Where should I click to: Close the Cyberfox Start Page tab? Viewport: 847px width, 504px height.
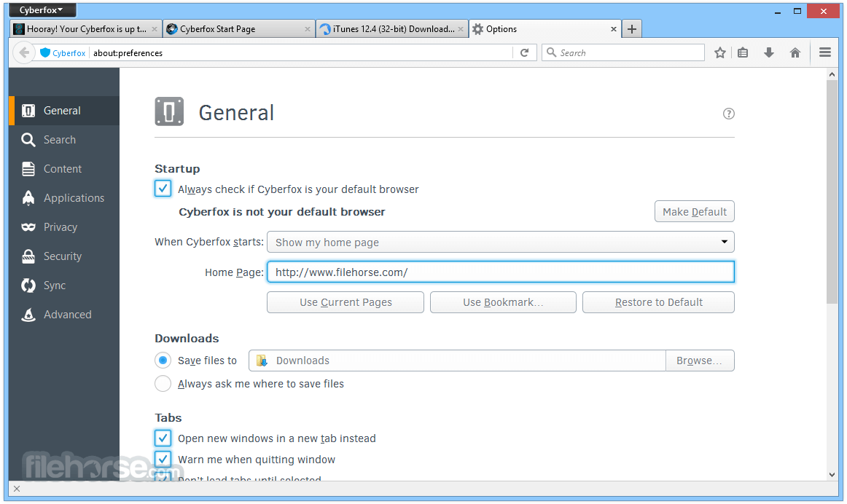[x=308, y=29]
